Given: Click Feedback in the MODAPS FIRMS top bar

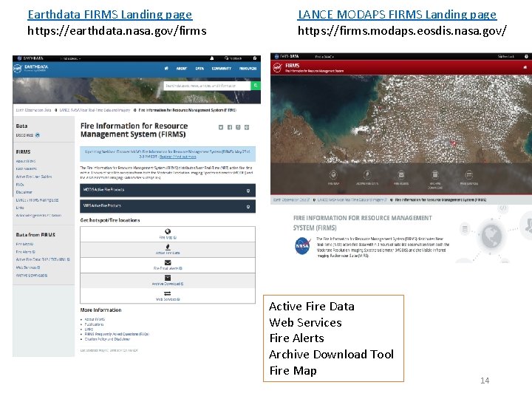Looking at the screenshot, I should 506,56.
